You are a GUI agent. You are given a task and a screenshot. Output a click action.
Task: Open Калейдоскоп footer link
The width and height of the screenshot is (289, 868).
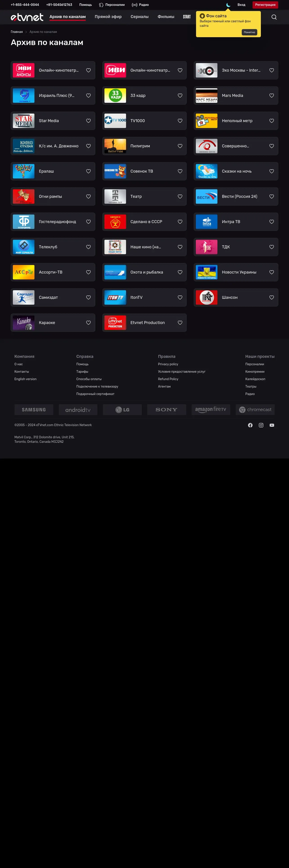(255, 379)
